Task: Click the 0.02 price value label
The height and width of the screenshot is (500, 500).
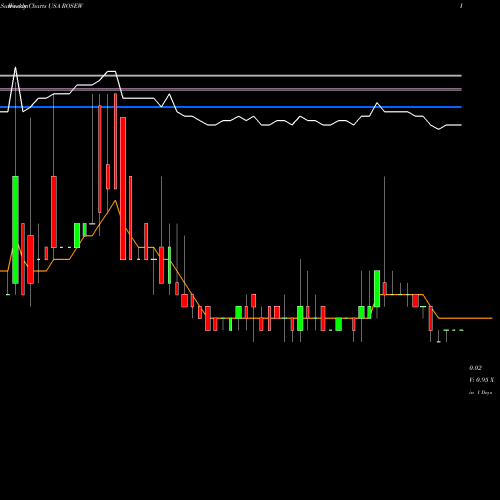Action: tap(475, 368)
